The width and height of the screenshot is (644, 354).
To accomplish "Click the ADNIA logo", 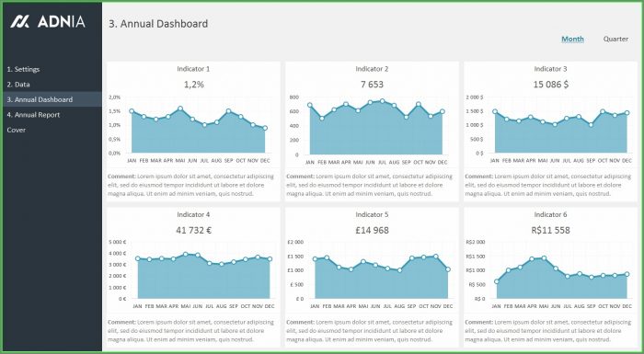I will [x=48, y=21].
